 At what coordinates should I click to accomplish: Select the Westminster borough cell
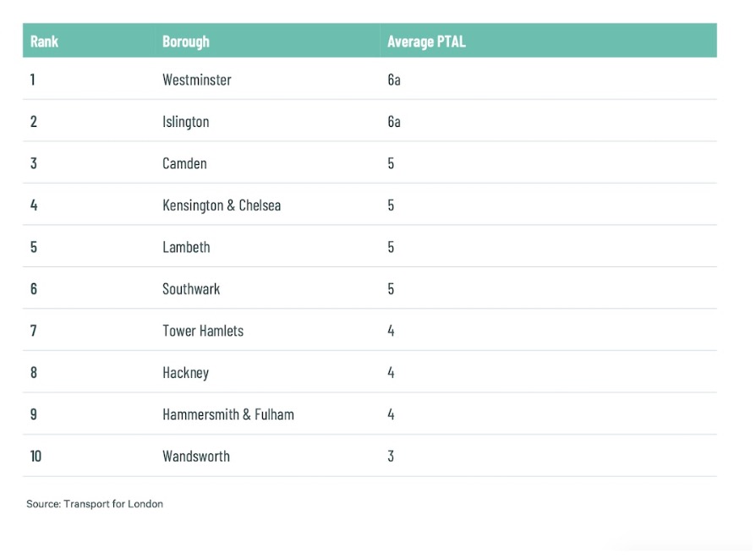coord(196,80)
